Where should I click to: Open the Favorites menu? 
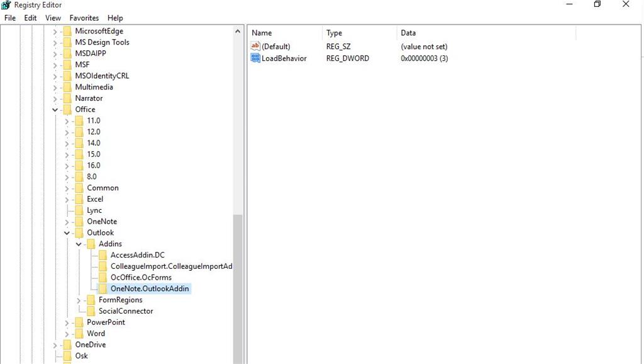tap(84, 18)
